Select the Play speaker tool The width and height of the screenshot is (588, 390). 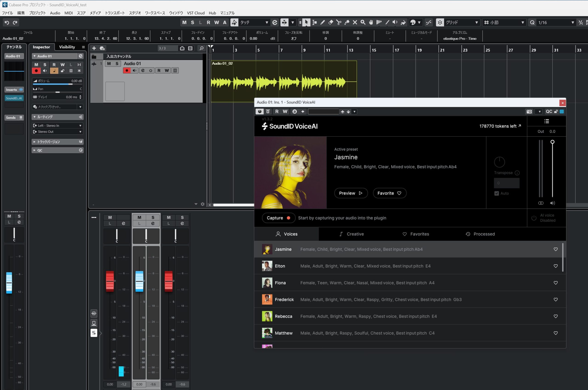[395, 22]
